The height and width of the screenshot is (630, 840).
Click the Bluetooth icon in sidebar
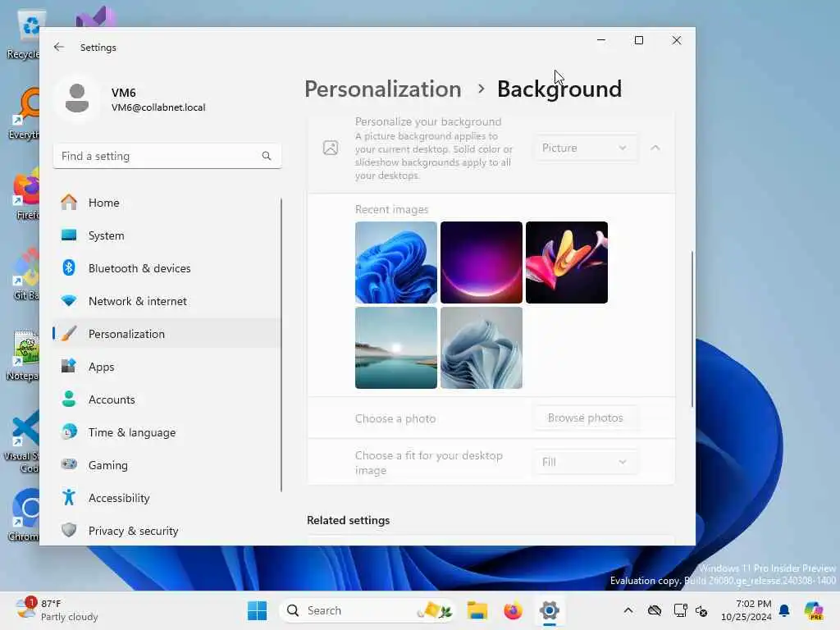tap(69, 268)
